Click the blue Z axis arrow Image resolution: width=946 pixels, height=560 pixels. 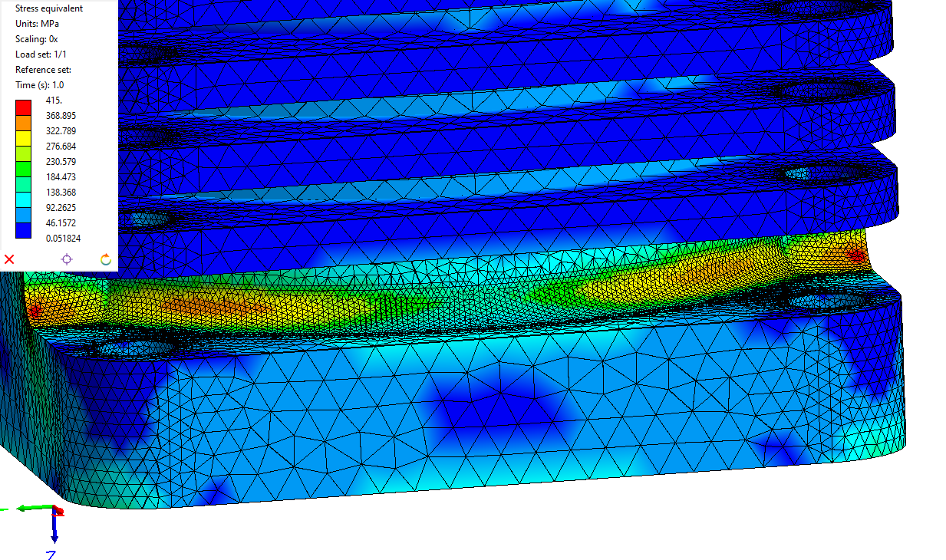click(54, 529)
